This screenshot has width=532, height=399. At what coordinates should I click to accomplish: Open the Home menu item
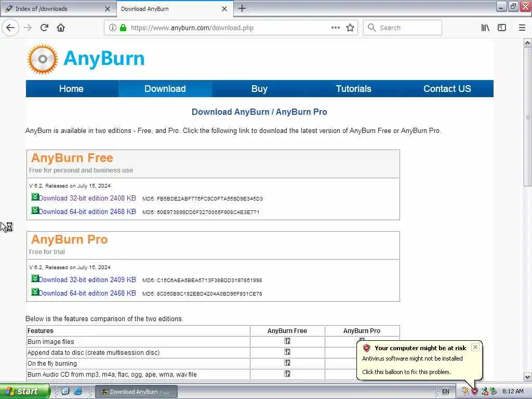click(71, 88)
